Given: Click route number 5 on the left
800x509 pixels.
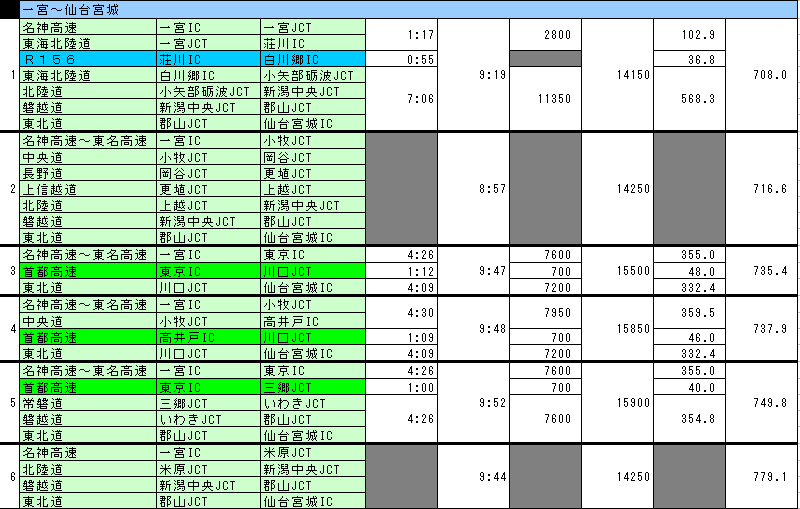Looking at the screenshot, I should (x=12, y=403).
